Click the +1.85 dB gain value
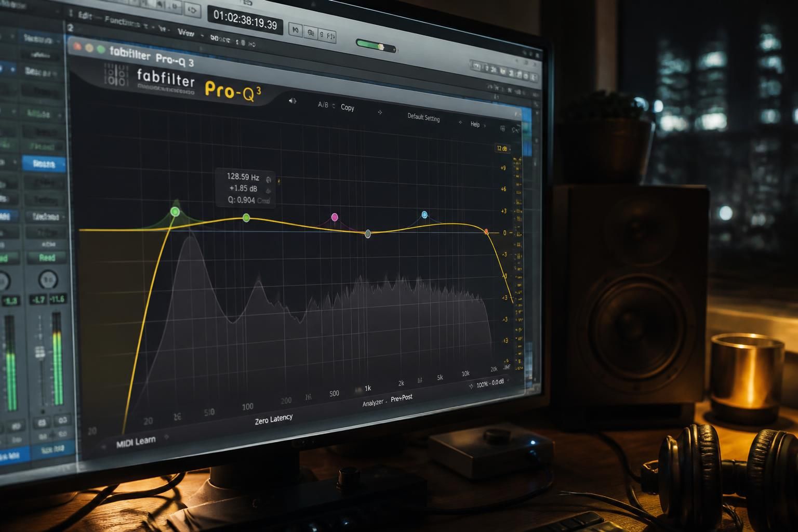Screen dimensions: 798x532 coord(243,188)
